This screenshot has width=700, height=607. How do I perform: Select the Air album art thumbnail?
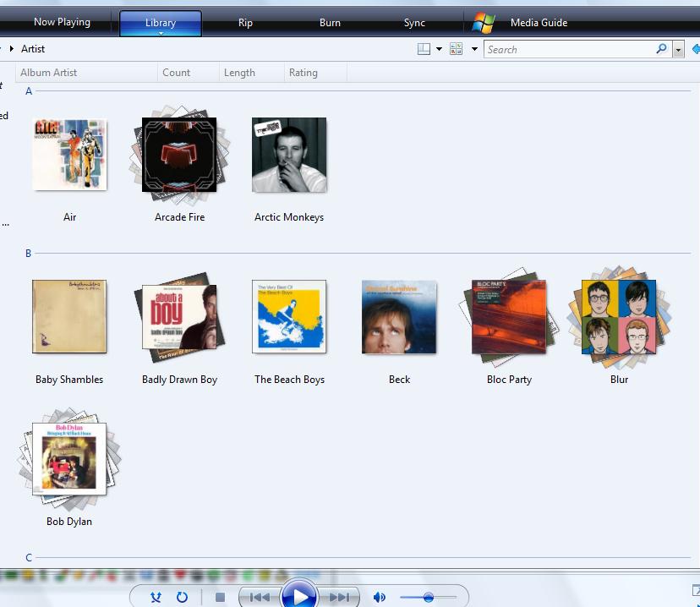pos(69,155)
